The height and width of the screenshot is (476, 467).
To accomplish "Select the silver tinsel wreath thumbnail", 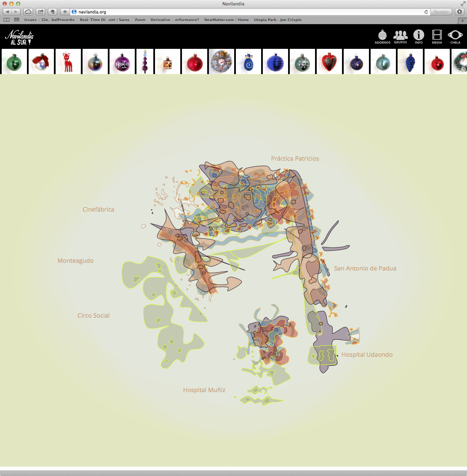I will [x=221, y=61].
